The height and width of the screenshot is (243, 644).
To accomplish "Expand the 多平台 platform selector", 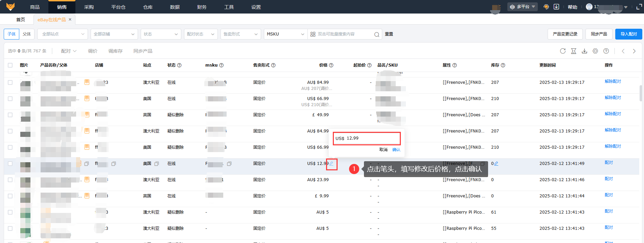I will (523, 7).
